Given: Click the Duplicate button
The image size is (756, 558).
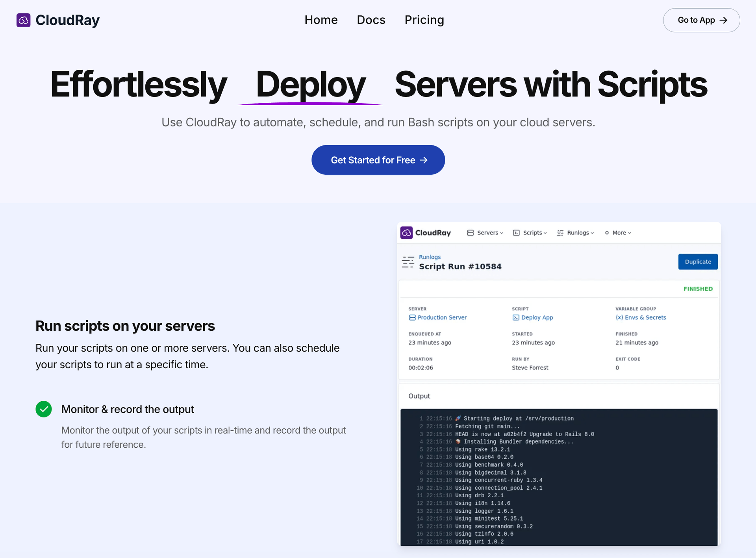Looking at the screenshot, I should (x=698, y=262).
